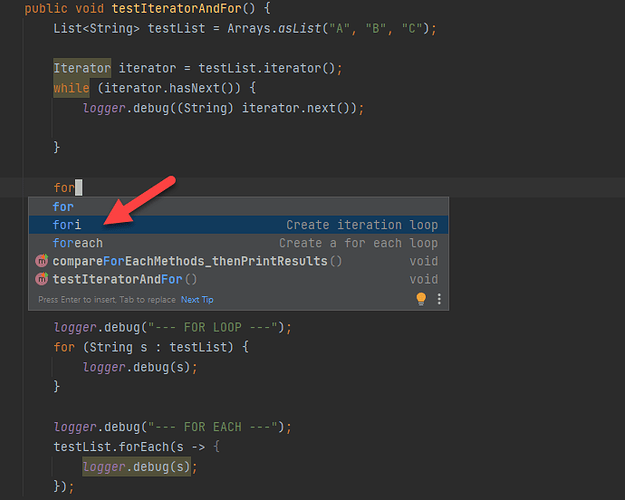Click on 'Iterator' type in declaration line
Image resolution: width=625 pixels, height=500 pixels.
[82, 68]
